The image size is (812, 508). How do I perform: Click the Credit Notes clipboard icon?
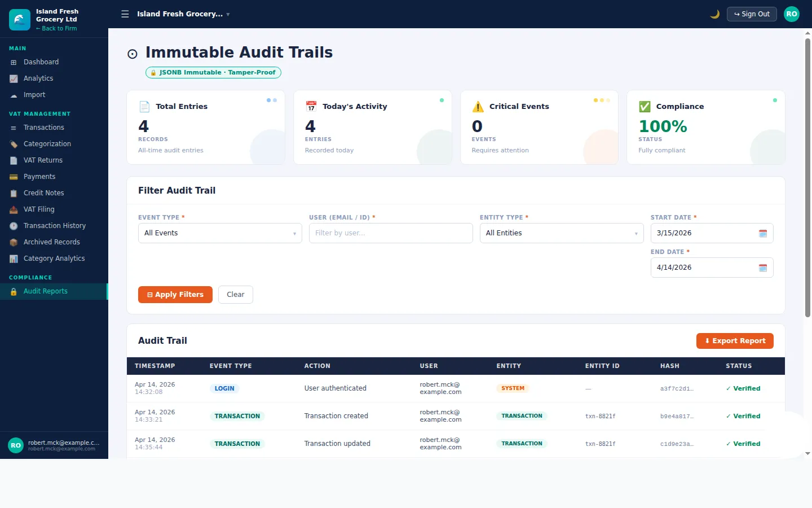click(x=14, y=193)
